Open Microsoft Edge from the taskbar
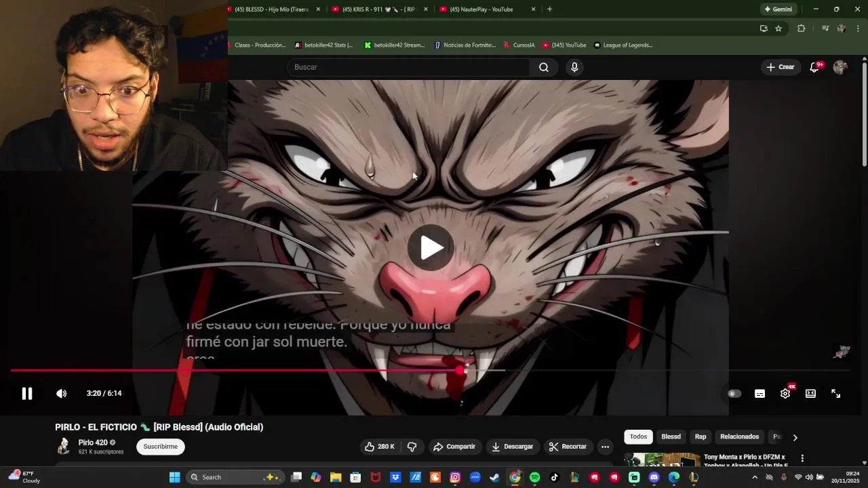Viewport: 868px width, 488px height. coord(674,477)
